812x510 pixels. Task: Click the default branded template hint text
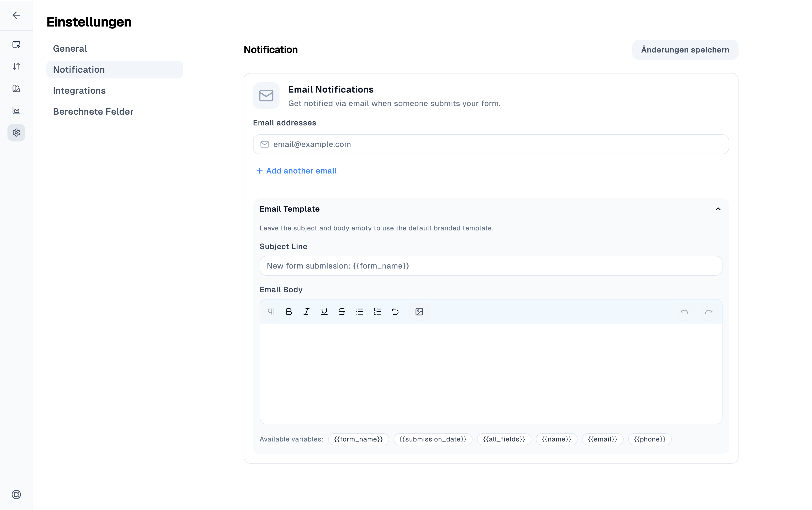click(x=376, y=228)
